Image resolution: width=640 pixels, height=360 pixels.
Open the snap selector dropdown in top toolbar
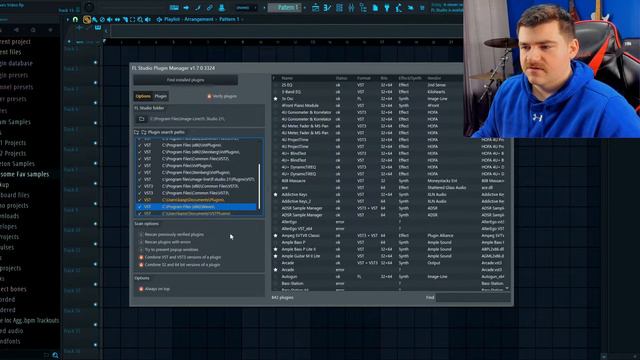click(x=246, y=8)
